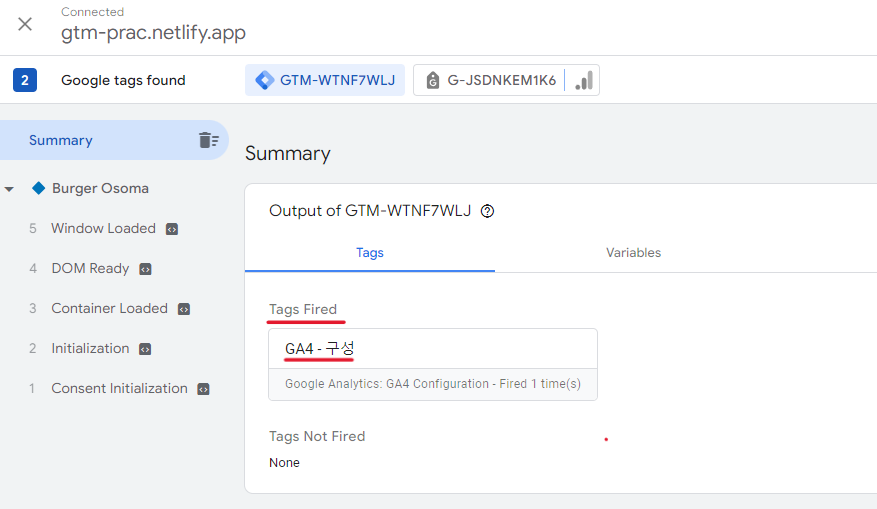Click the None text under Tags Not Fired
The height and width of the screenshot is (509, 877).
[284, 463]
